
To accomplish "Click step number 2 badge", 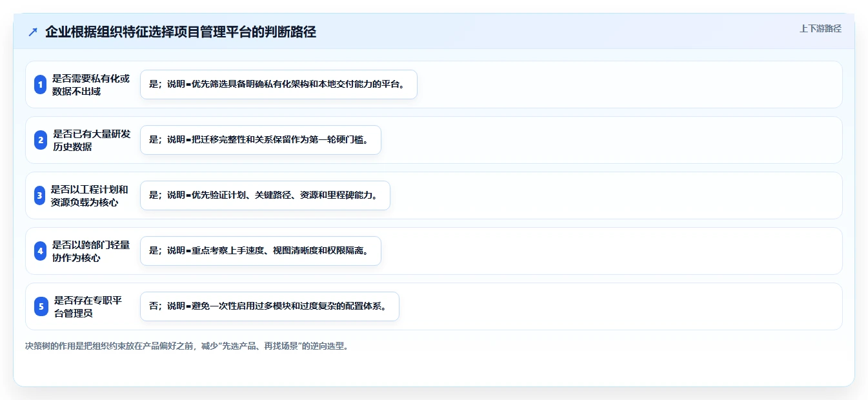I will click(x=40, y=140).
